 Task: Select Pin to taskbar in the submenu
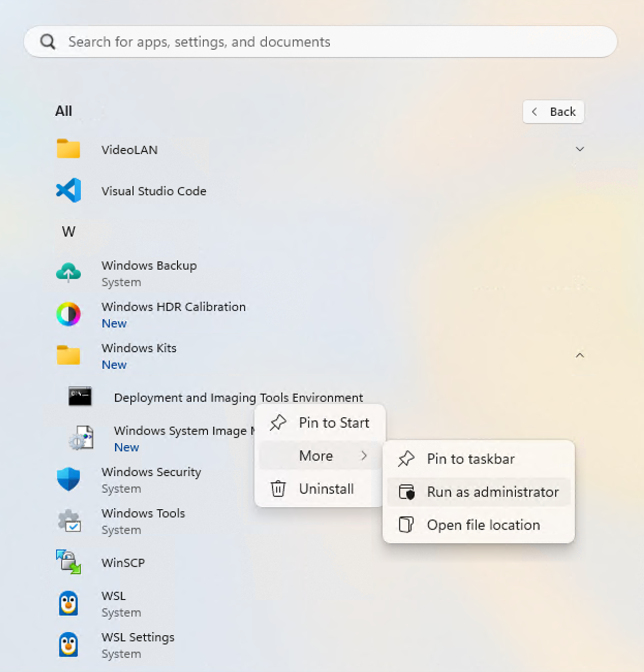click(470, 459)
